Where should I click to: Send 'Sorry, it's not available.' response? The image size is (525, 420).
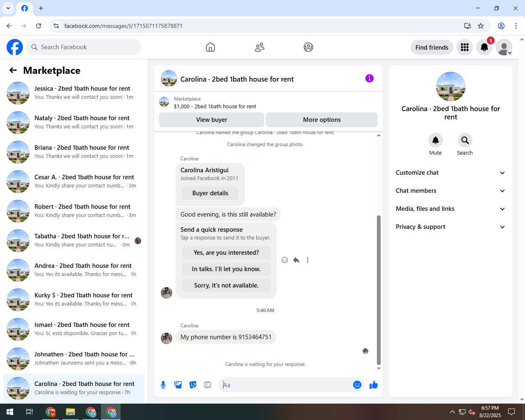click(226, 285)
